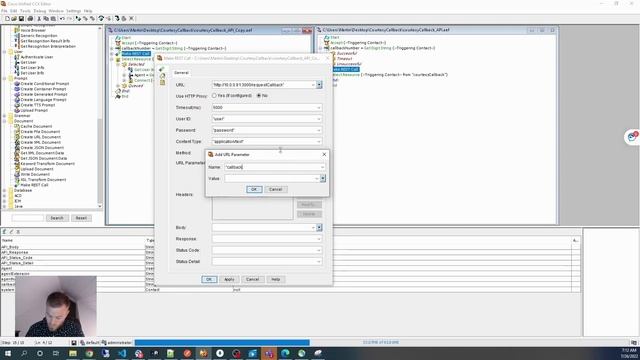Click the expression editor button beside Value field
This screenshot has height=360, width=640.
tap(323, 179)
